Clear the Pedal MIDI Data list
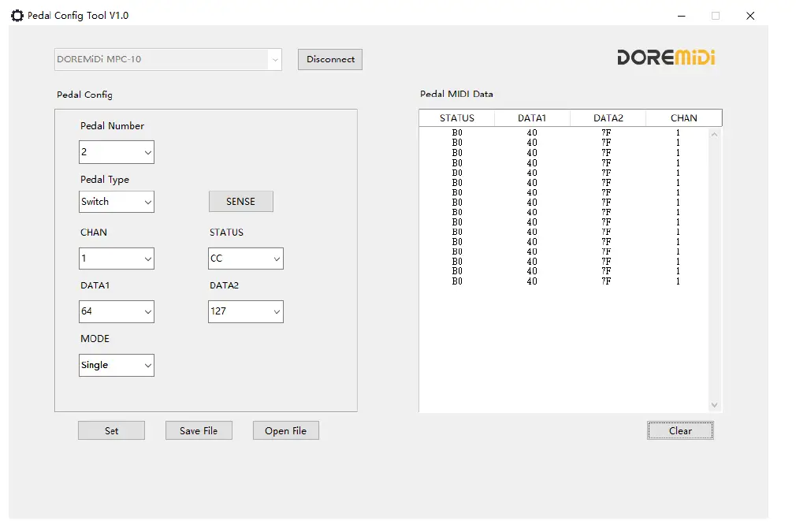 [680, 430]
